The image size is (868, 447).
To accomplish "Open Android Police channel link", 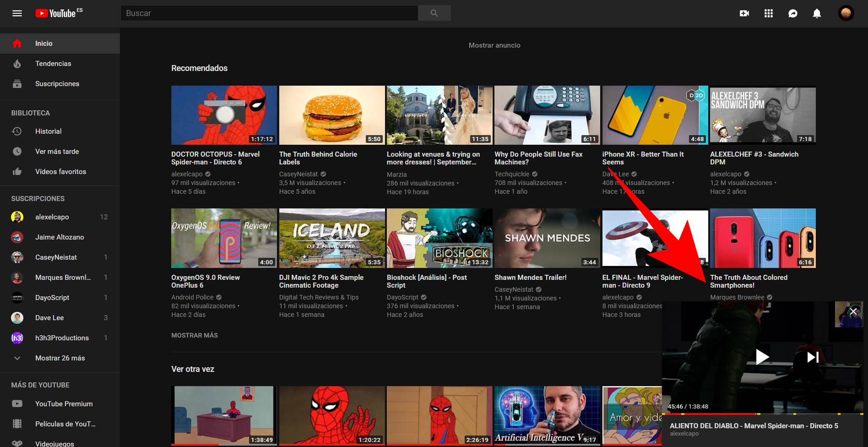I will point(192,297).
